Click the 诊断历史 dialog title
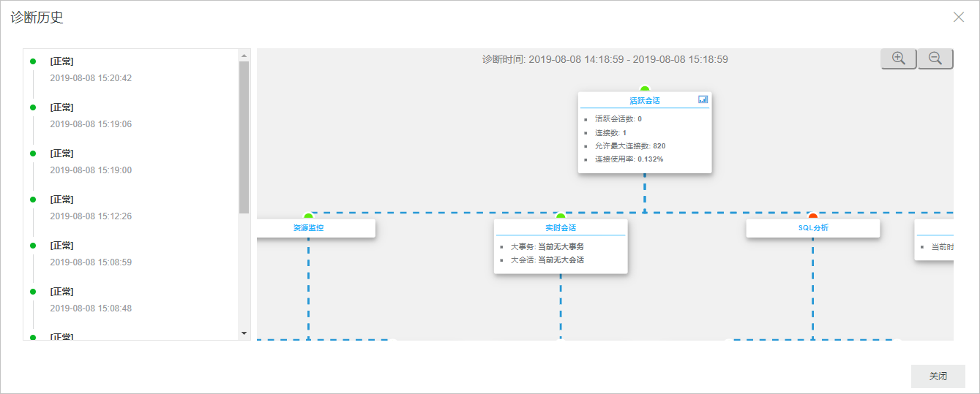Screen dimensions: 980x394 pos(37,18)
